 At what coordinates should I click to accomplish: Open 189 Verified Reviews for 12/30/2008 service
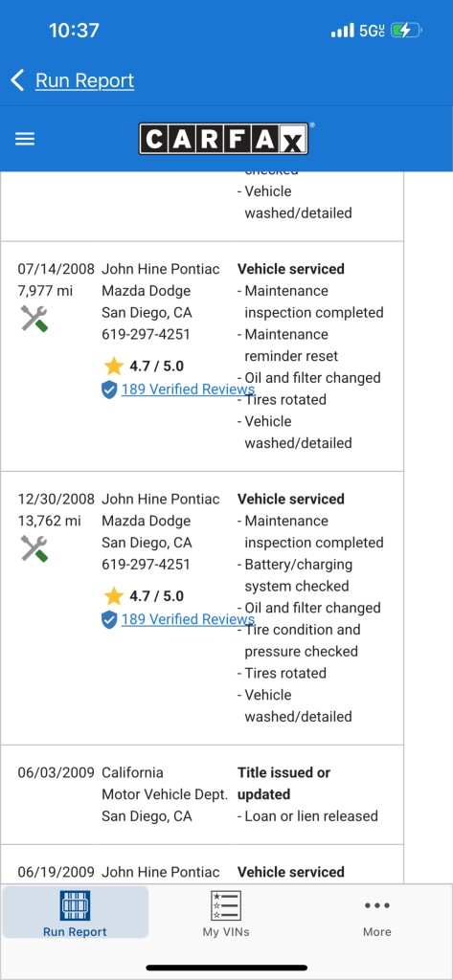188,619
